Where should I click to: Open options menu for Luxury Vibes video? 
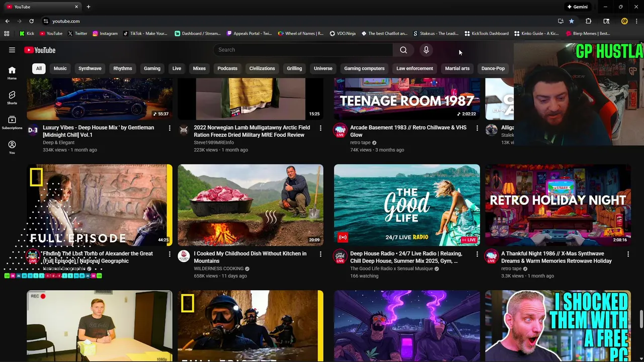(170, 128)
